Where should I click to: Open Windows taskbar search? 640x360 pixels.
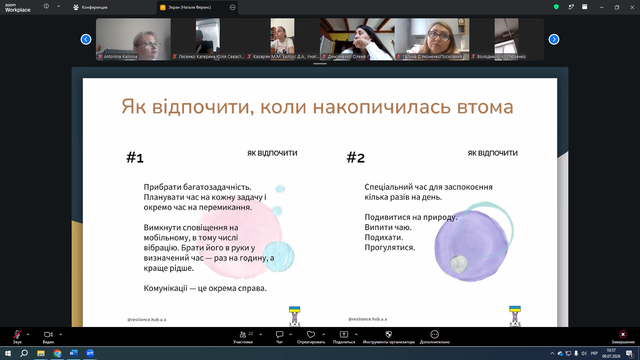click(24, 353)
